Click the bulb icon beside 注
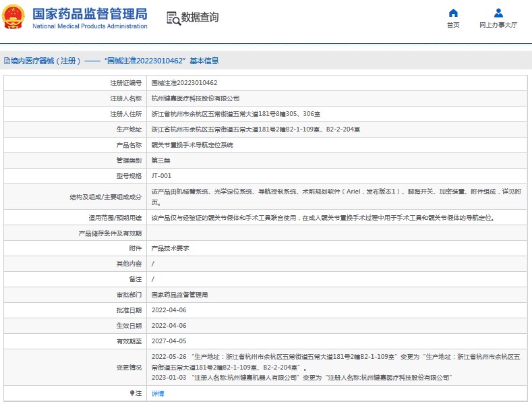Screen dimensions: 532x406 tap(131, 393)
